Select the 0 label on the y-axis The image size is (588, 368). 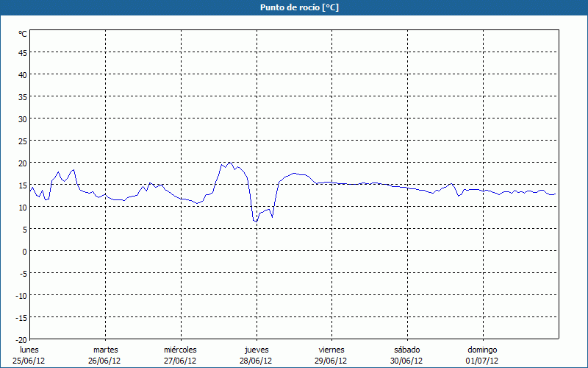(x=24, y=251)
